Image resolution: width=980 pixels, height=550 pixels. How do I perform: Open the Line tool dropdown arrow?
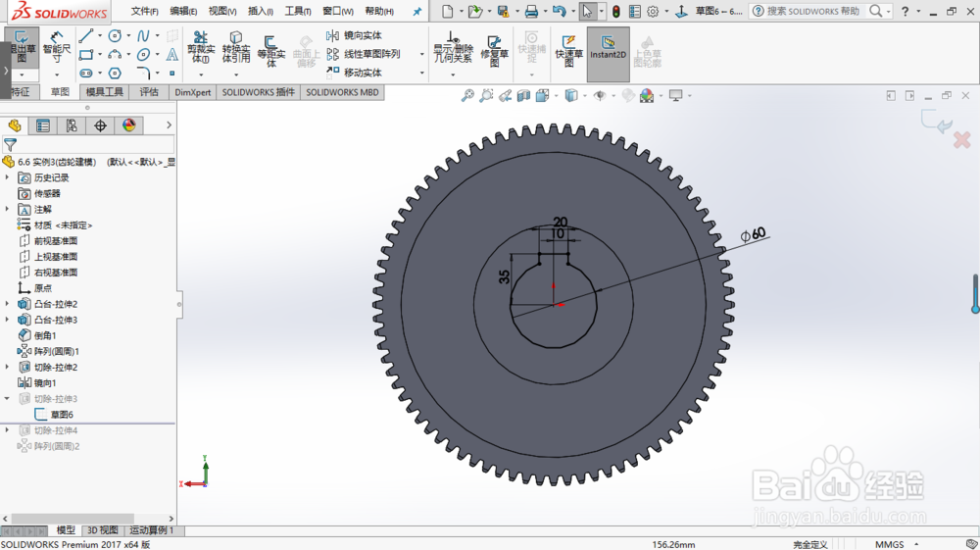pyautogui.click(x=99, y=35)
